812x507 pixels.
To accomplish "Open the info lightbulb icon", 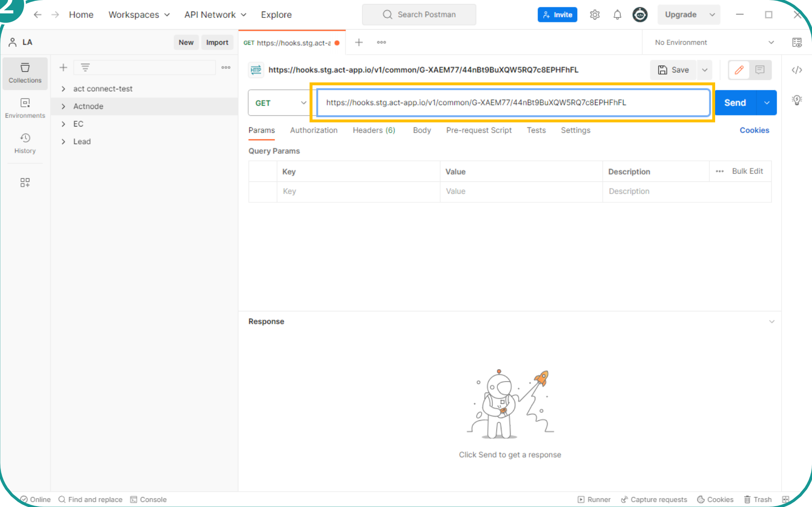I will 797,100.
